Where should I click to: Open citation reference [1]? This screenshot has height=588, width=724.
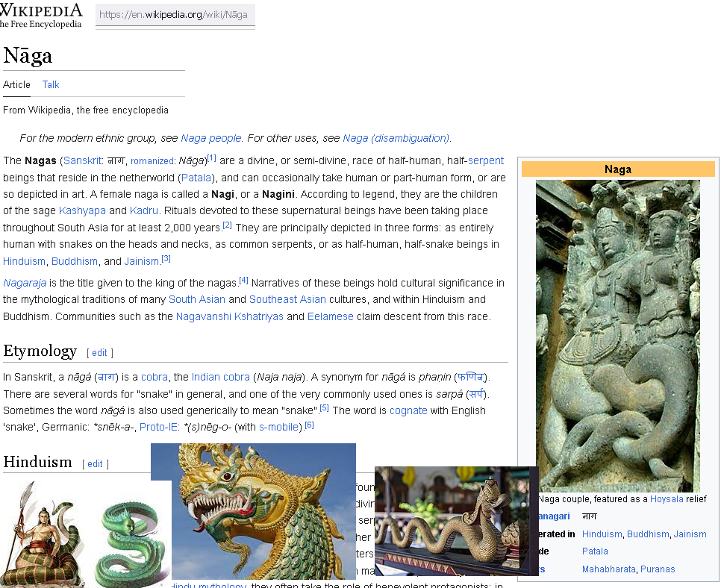point(211,158)
